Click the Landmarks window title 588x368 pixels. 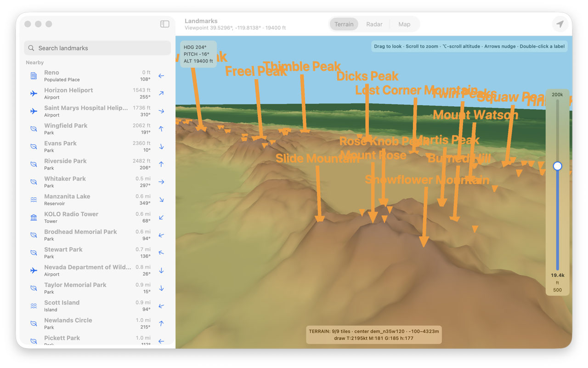[x=201, y=21]
